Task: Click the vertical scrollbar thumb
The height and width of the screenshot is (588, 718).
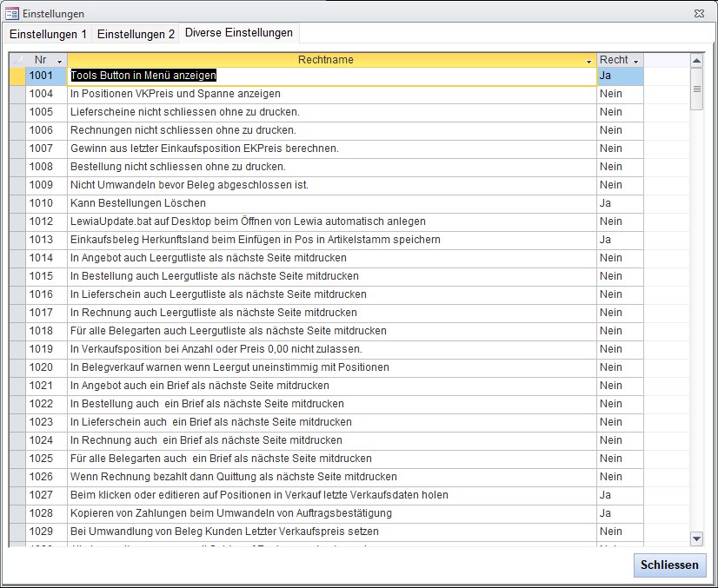Action: click(x=696, y=89)
